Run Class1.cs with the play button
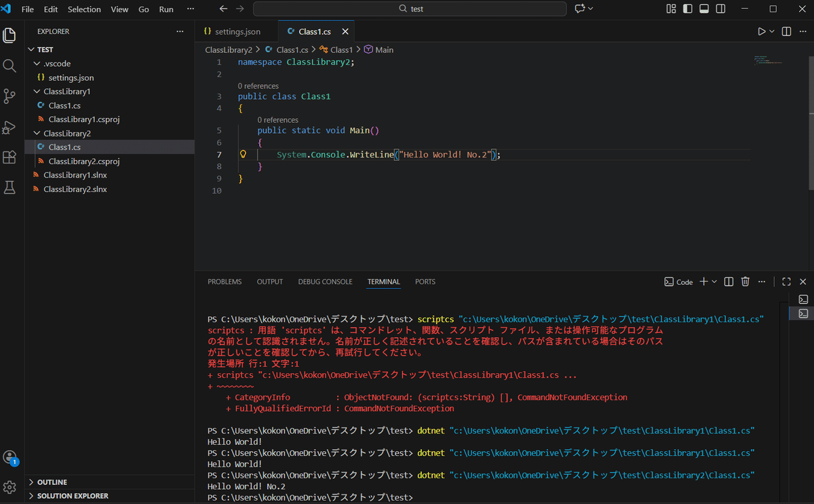The image size is (814, 504). (x=760, y=31)
